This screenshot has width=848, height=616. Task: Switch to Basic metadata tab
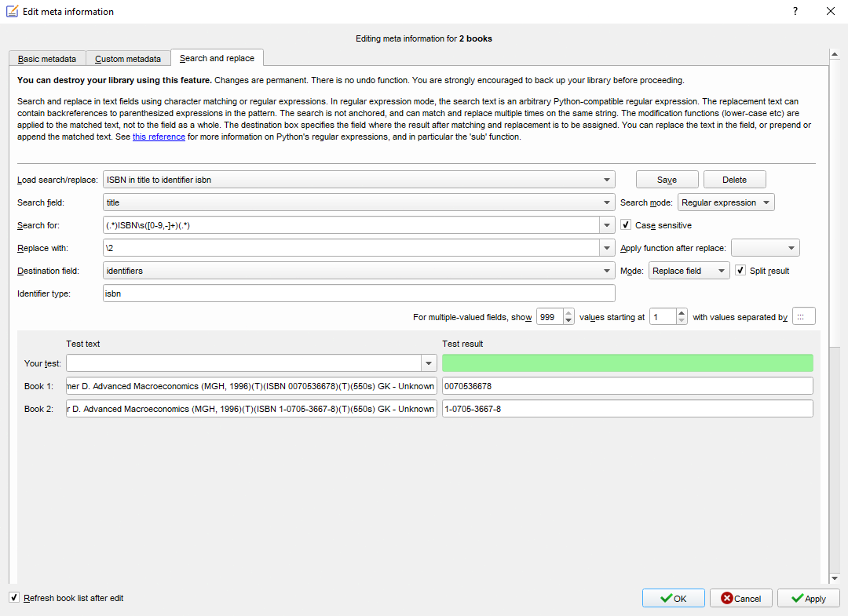tap(47, 58)
